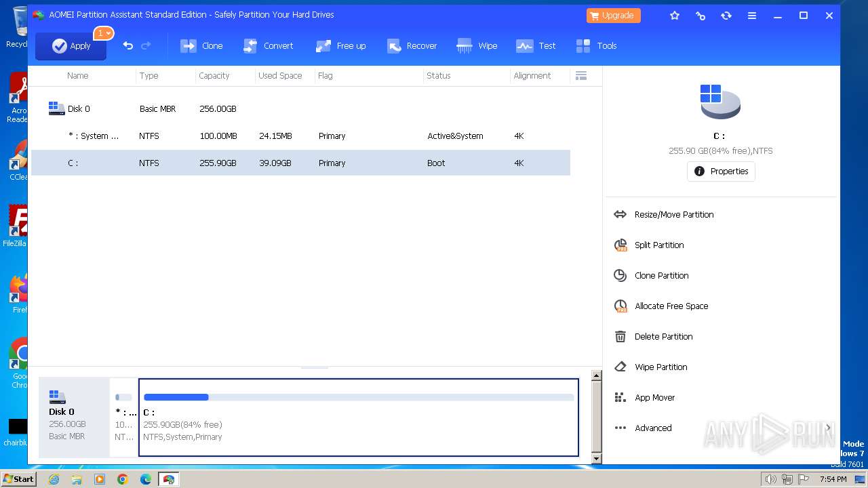This screenshot has width=868, height=488.
Task: Click the Alignment column header
Action: [532, 75]
